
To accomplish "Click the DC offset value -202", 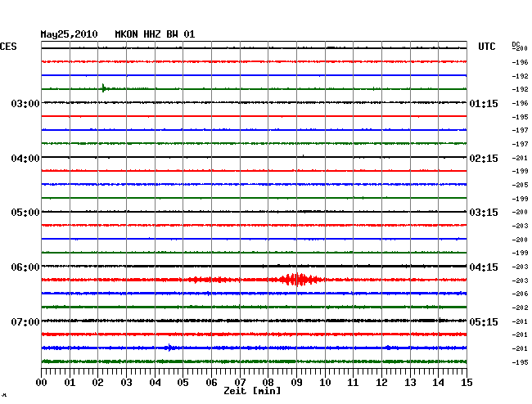I will [x=520, y=307].
